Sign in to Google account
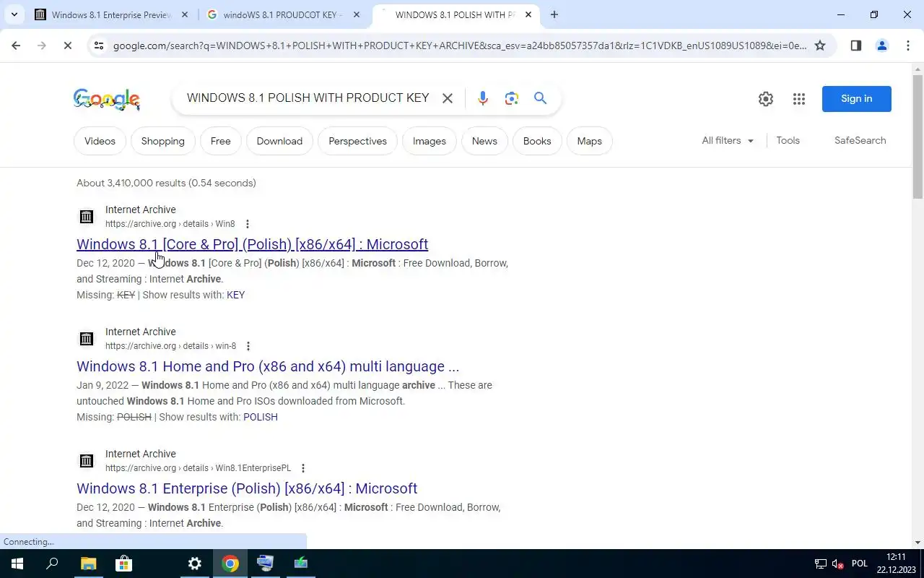The image size is (924, 578). pos(857,99)
